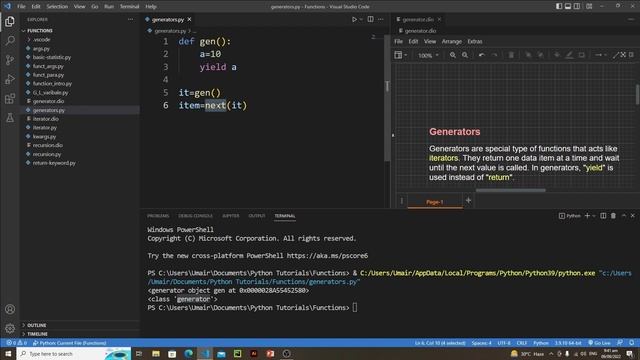Open draw.io zoom 100% dropdown
This screenshot has width=640, height=360.
428,55
